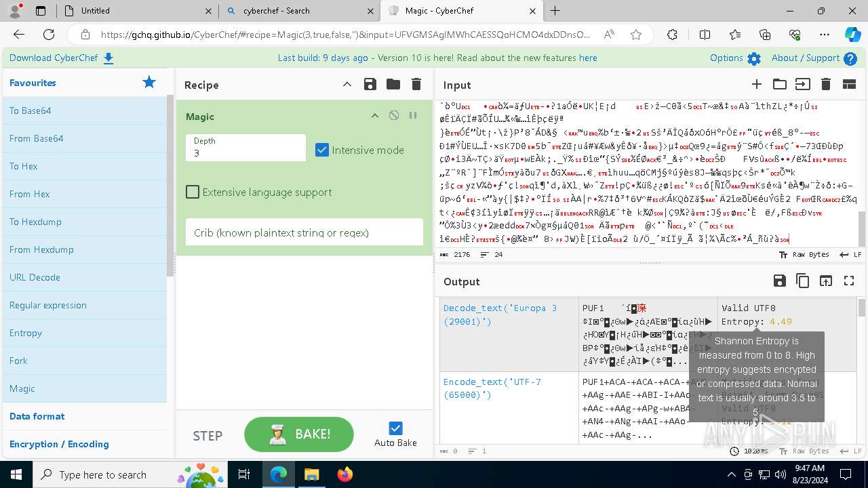This screenshot has height=488, width=868.
Task: Add a new input tab
Action: 757,84
